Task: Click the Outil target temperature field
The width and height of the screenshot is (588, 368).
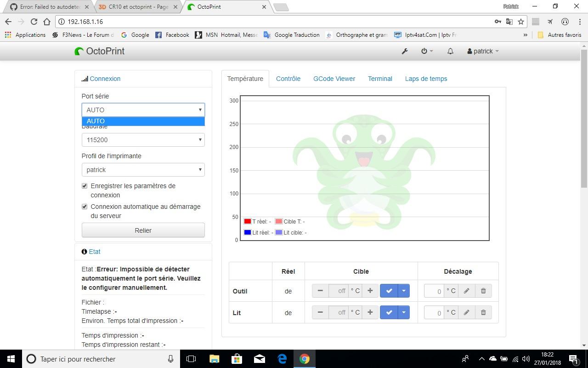Action: [x=339, y=291]
